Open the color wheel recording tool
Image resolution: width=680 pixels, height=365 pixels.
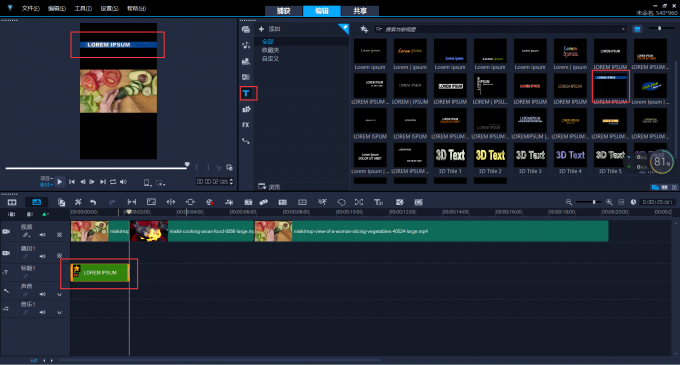(210, 202)
